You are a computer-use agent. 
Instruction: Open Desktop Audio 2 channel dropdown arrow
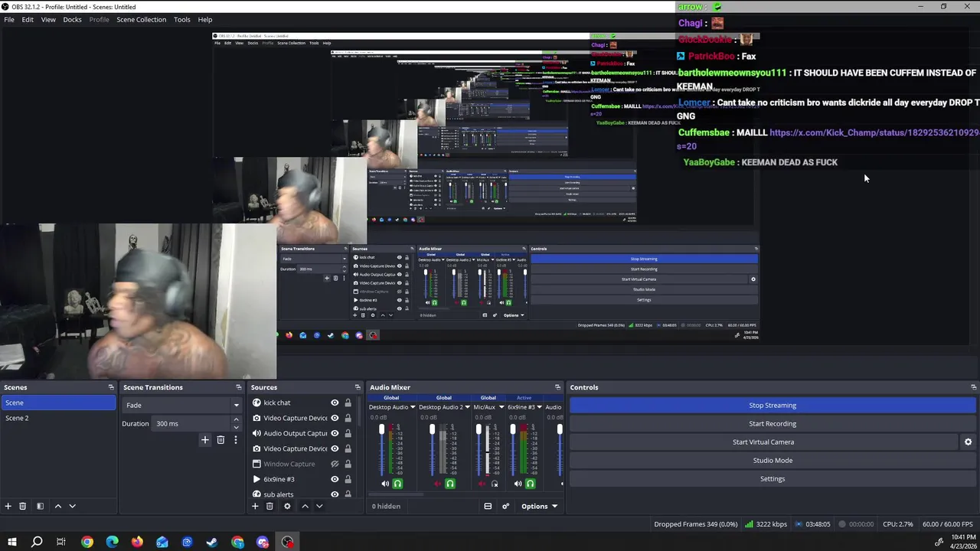(x=467, y=407)
